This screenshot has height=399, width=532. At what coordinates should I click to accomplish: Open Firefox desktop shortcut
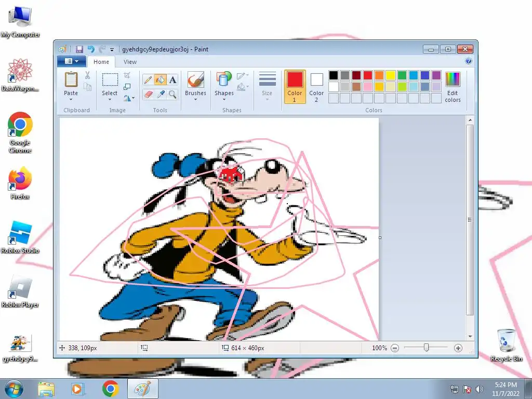click(20, 182)
